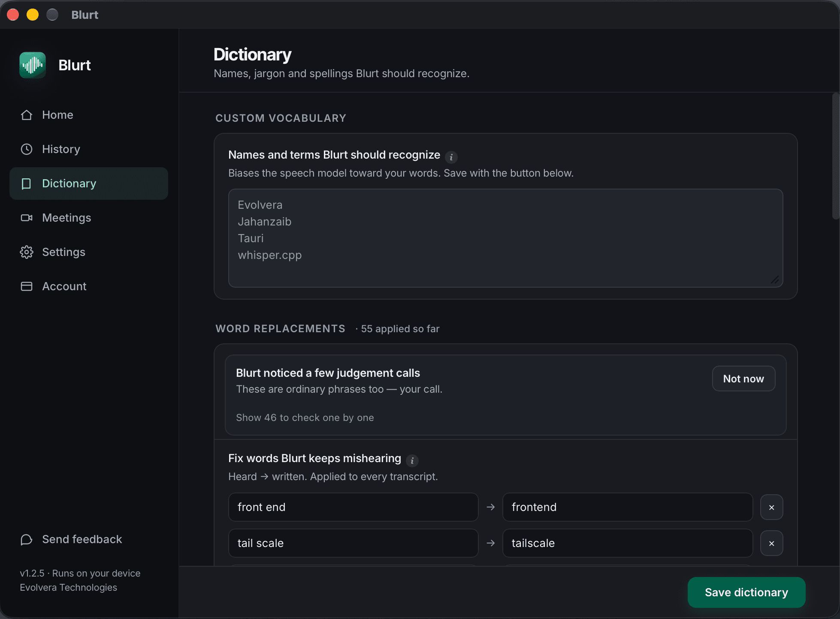Image resolution: width=840 pixels, height=619 pixels.
Task: Click the vertical scrollbar thumb
Action: 835,156
